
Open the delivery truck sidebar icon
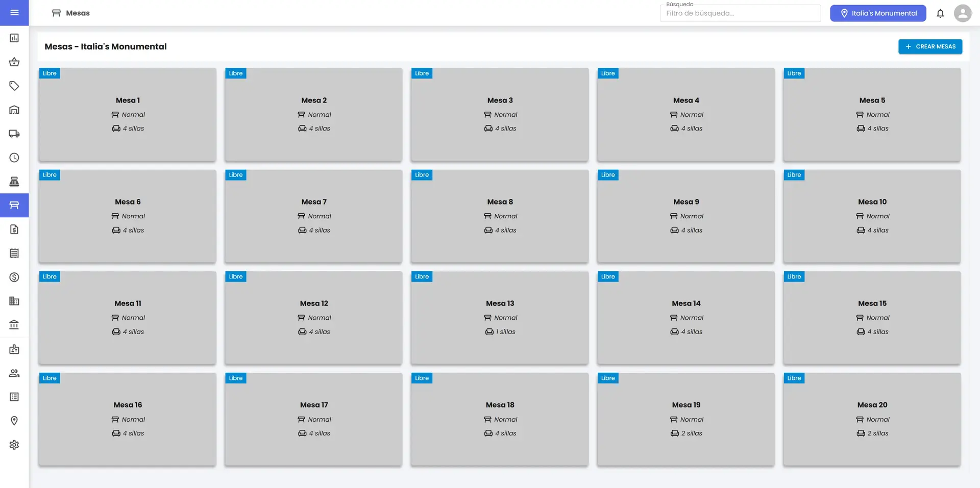click(14, 134)
